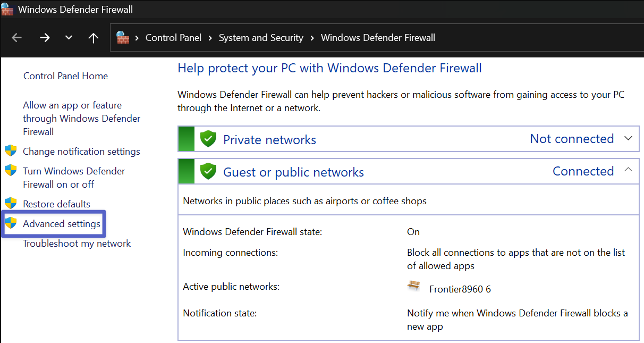This screenshot has height=343, width=644.
Task: Open Control Panel Home
Action: tap(65, 76)
